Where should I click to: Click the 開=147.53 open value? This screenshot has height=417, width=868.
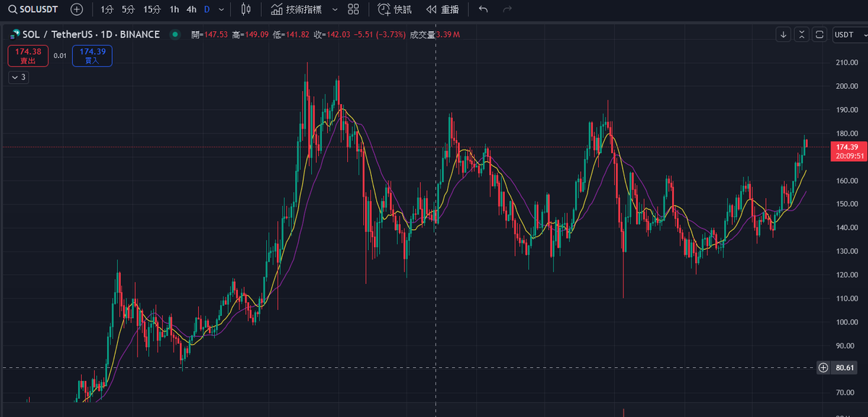[209, 35]
